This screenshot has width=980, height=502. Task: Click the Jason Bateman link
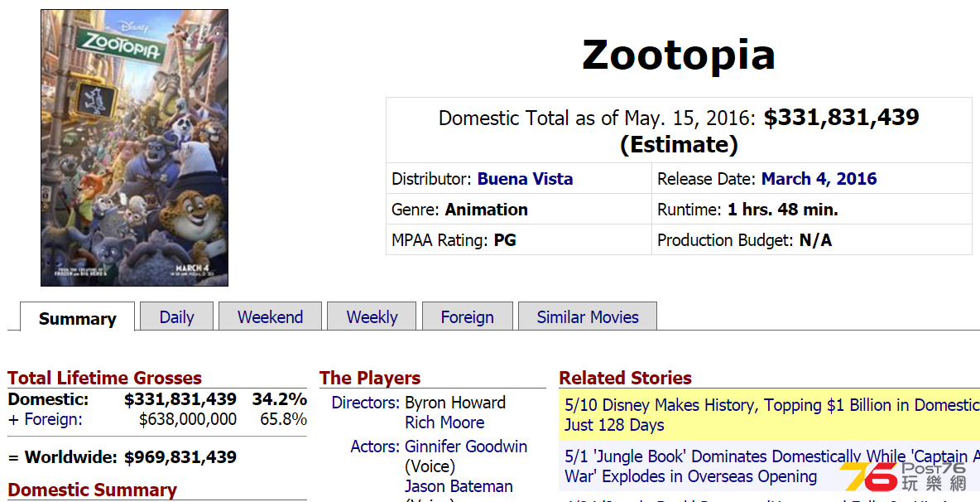coord(459,486)
